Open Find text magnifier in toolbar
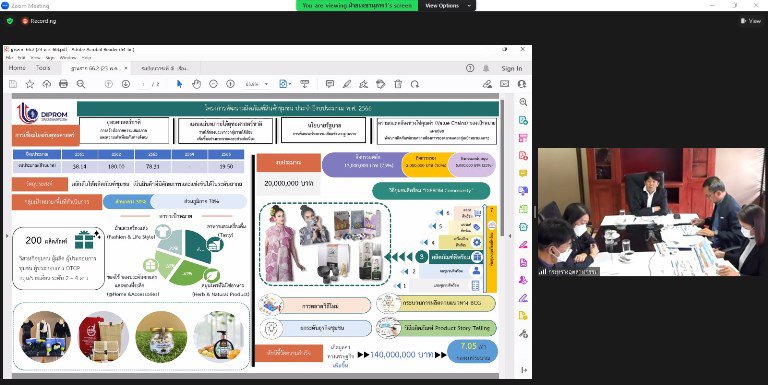This screenshot has width=768, height=385. pyautogui.click(x=81, y=84)
